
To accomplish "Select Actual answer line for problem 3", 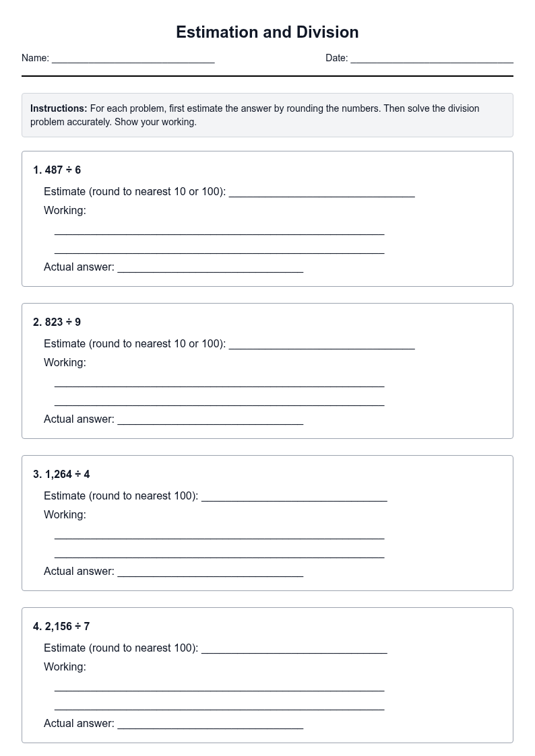I will coord(210,571).
